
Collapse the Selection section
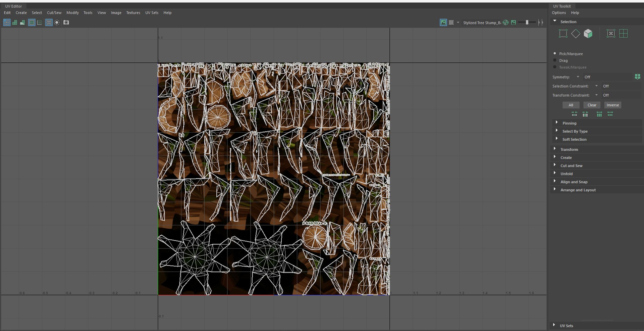[x=555, y=21]
